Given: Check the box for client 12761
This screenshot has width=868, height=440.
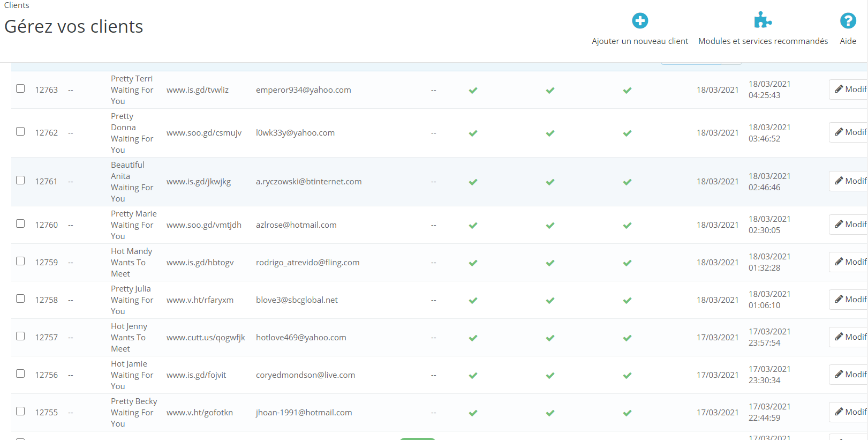Looking at the screenshot, I should (x=20, y=180).
